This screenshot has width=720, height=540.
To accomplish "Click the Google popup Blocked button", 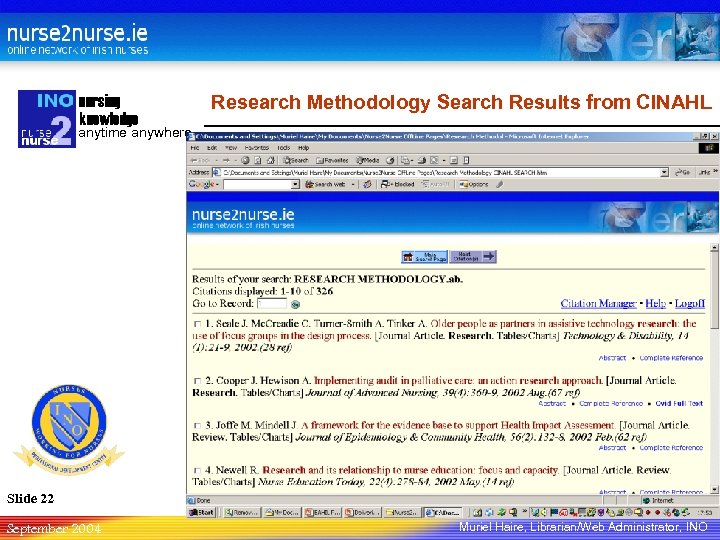I will point(398,184).
